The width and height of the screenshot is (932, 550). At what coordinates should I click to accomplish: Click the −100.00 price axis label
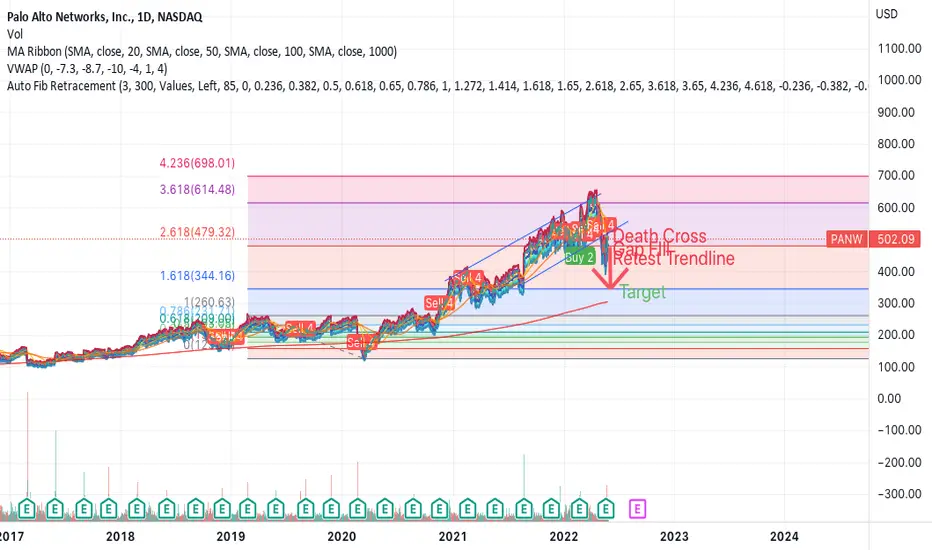pyautogui.click(x=899, y=430)
